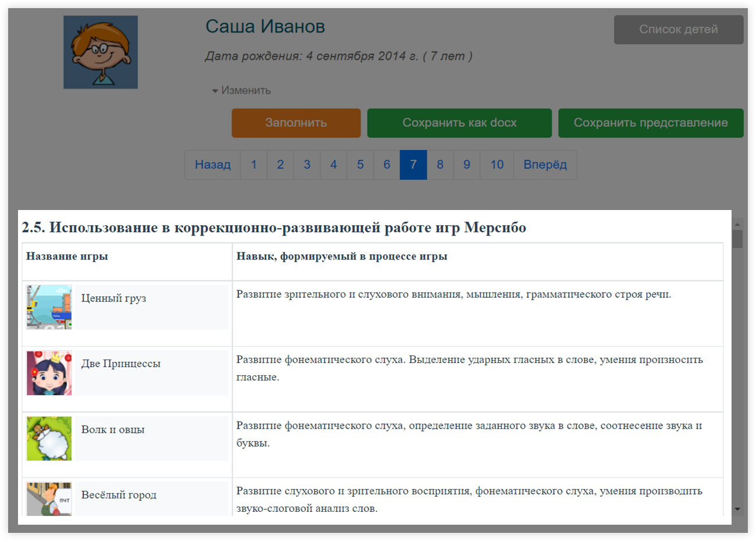Select the Весёлый город game icon
The width and height of the screenshot is (756, 541).
pos(49,499)
